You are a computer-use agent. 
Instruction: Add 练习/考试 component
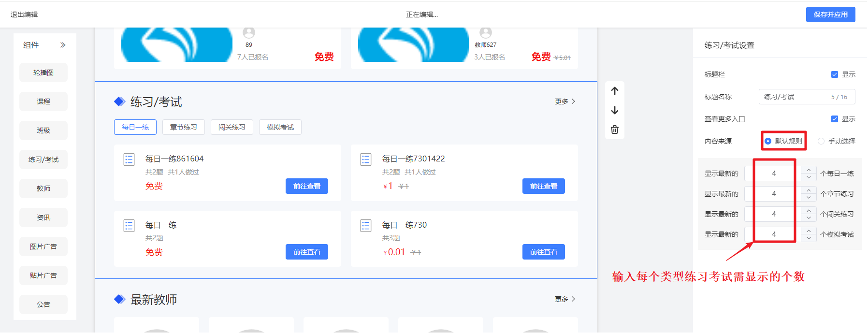click(43, 159)
